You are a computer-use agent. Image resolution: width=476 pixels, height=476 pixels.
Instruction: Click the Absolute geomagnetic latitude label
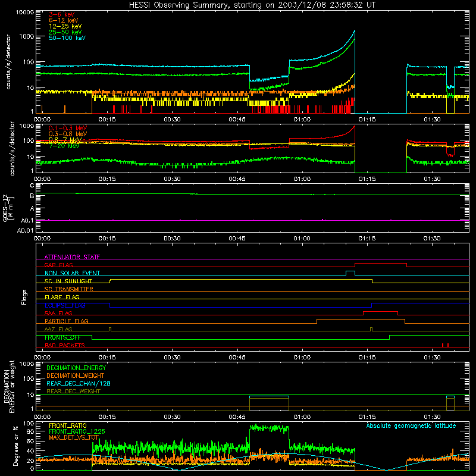[411, 425]
